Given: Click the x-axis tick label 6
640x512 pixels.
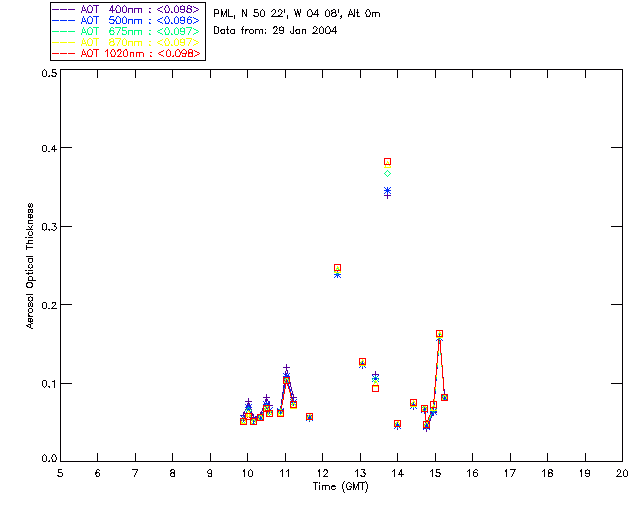Looking at the screenshot, I should 98,473.
